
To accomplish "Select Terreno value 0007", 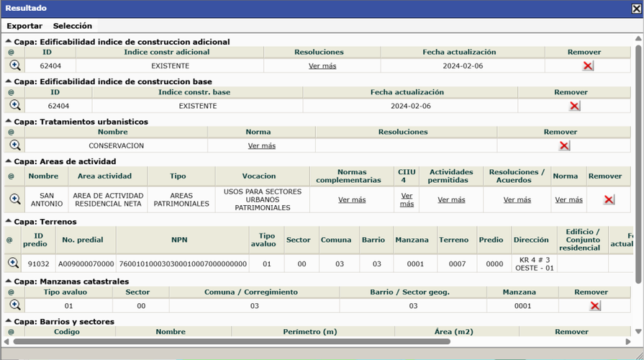I will pos(457,264).
